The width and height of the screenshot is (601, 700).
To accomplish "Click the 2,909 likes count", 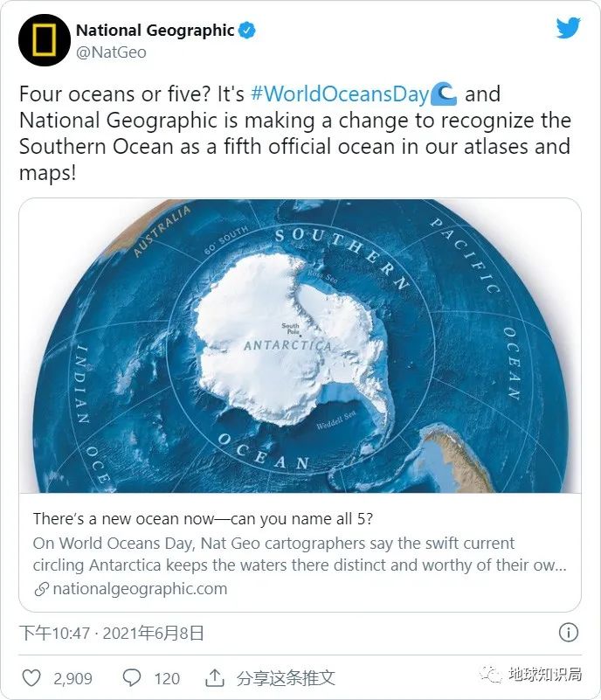I will [x=72, y=678].
